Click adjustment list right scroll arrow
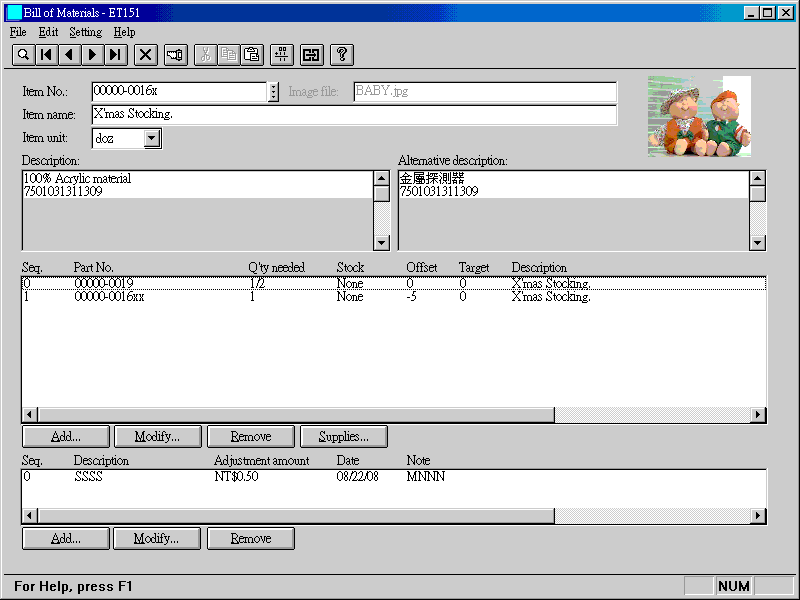The image size is (800, 600). tap(758, 515)
